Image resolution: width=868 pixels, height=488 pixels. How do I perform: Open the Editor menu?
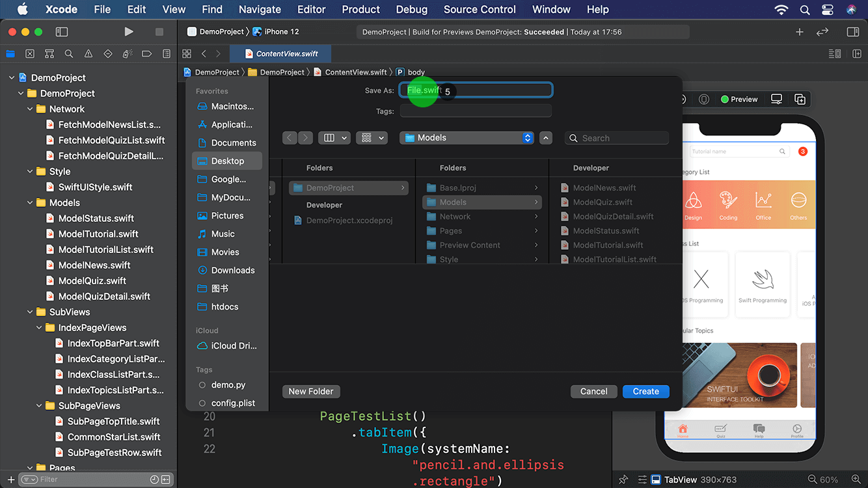point(311,10)
